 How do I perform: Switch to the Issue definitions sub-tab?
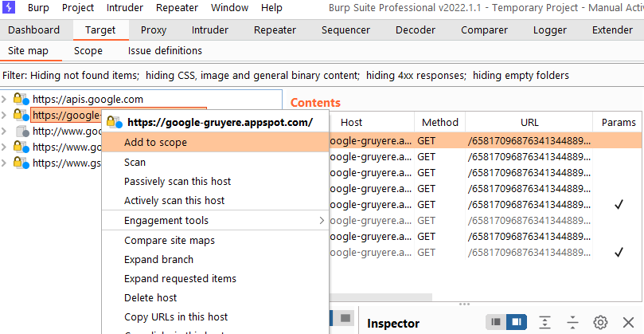tap(165, 51)
